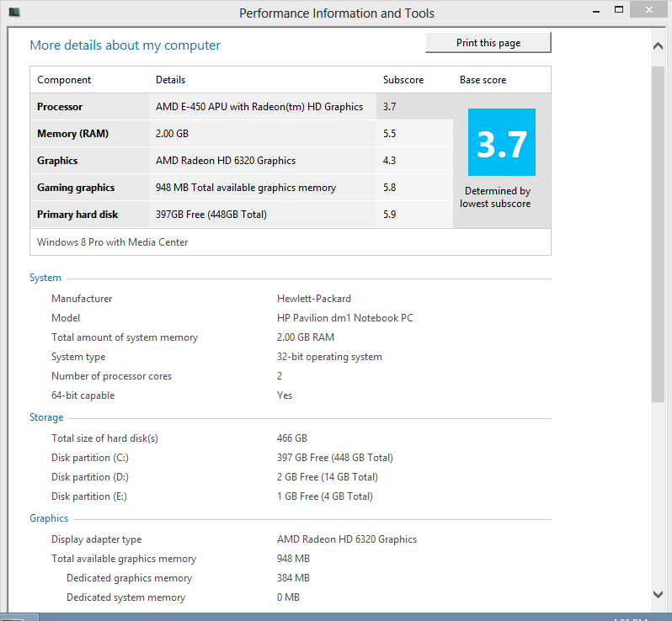The width and height of the screenshot is (672, 621).
Task: Close the Performance Information and Tools window
Action: (x=649, y=10)
